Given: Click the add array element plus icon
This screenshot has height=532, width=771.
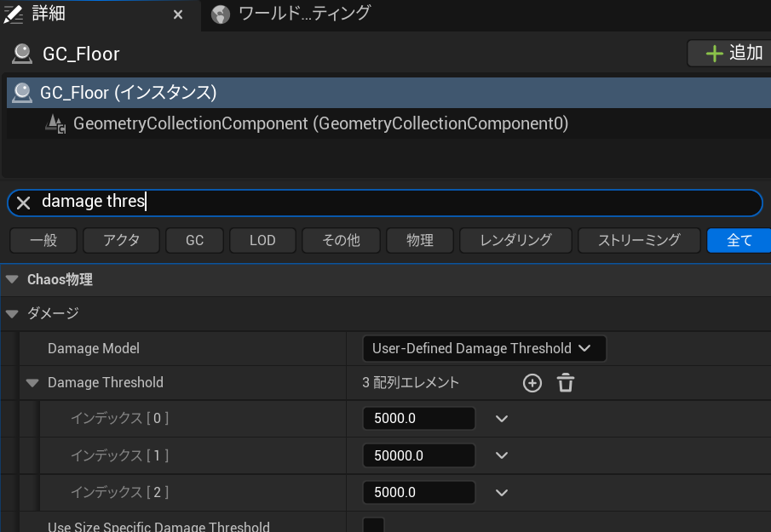Looking at the screenshot, I should [532, 383].
